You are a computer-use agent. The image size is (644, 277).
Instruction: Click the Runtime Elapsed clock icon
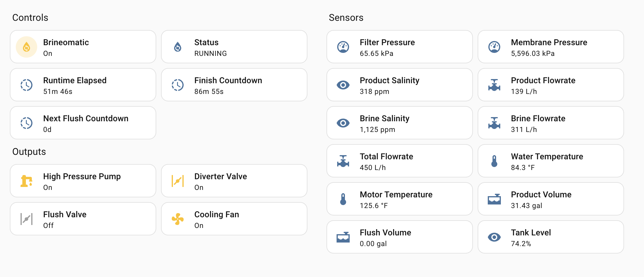coord(26,85)
